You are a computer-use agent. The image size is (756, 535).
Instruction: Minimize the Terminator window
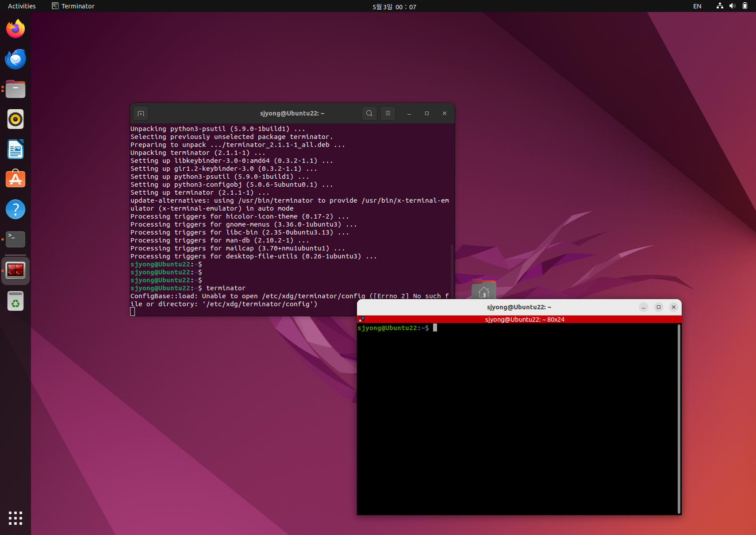click(x=644, y=307)
